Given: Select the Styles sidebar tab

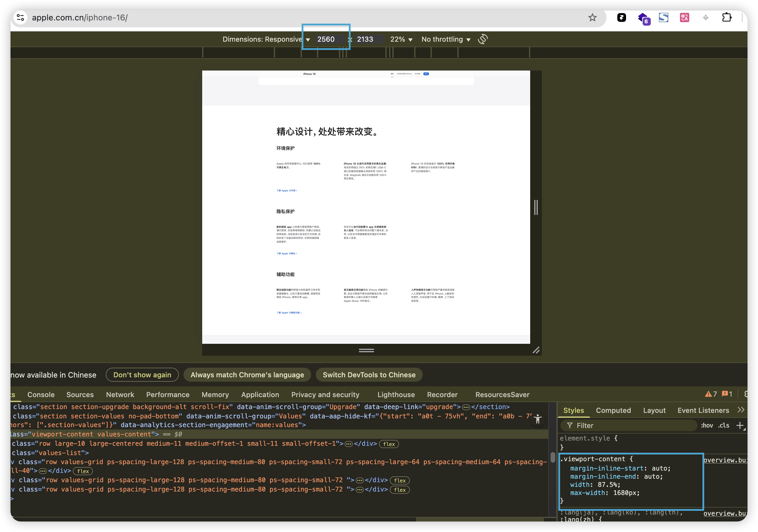Looking at the screenshot, I should click(x=573, y=410).
